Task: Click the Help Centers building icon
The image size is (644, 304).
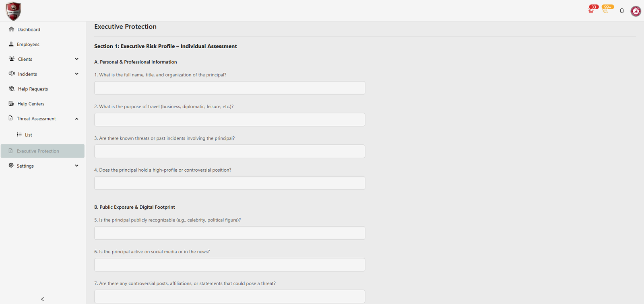Action: click(11, 104)
